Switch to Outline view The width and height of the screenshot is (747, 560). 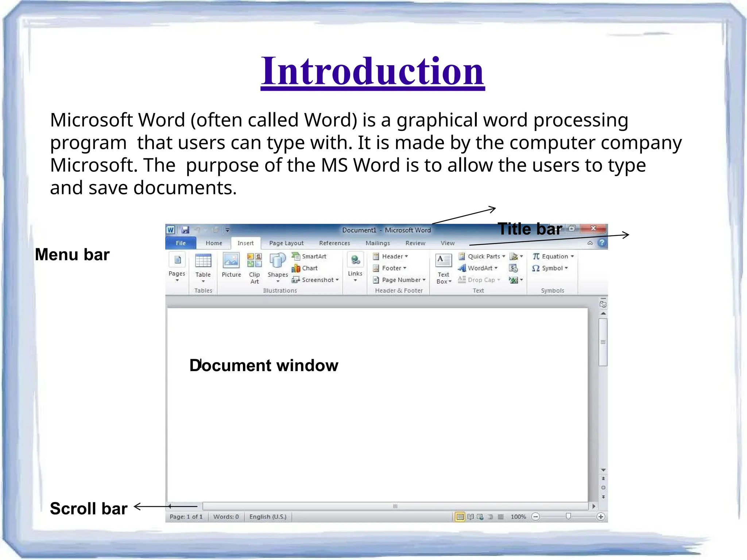click(x=491, y=517)
